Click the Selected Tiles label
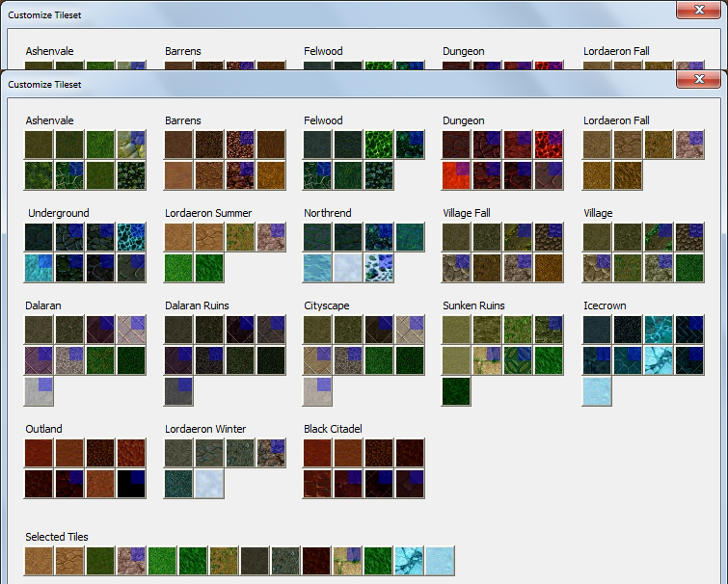Image resolution: width=728 pixels, height=584 pixels. tap(57, 537)
